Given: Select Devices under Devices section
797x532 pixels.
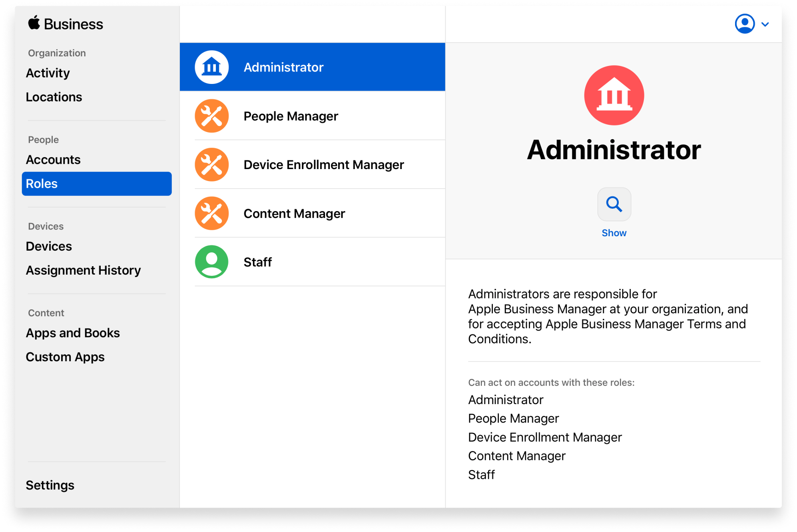Looking at the screenshot, I should pyautogui.click(x=49, y=246).
